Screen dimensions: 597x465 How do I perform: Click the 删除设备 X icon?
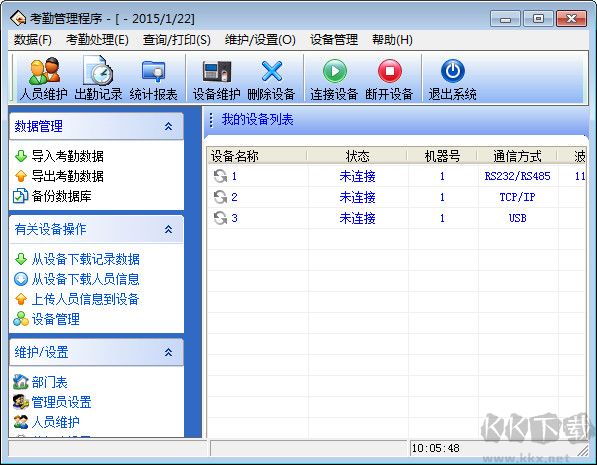click(271, 71)
